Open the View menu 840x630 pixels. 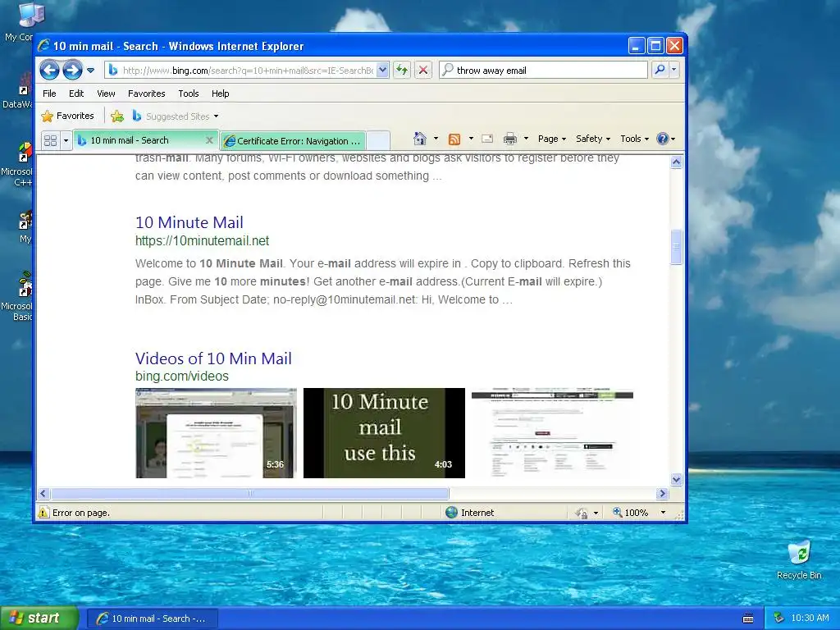(x=106, y=94)
